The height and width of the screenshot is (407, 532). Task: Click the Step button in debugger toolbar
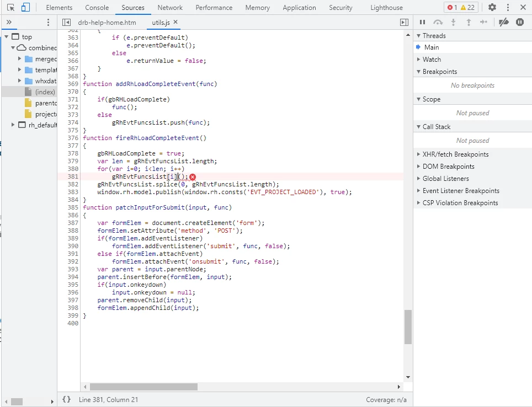coord(483,22)
